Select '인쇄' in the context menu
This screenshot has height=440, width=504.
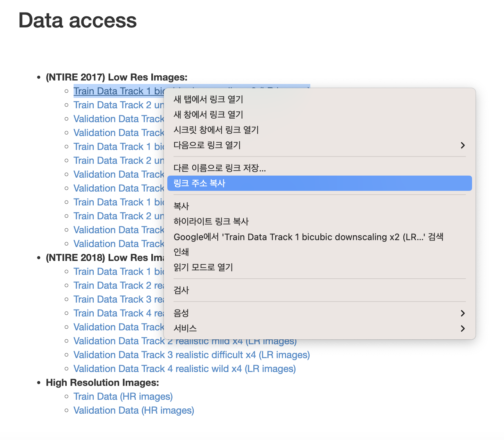coord(319,252)
